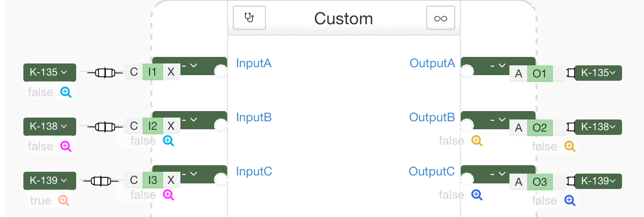
Task: Click magenta magnifier under left K-138
Action: tap(66, 147)
